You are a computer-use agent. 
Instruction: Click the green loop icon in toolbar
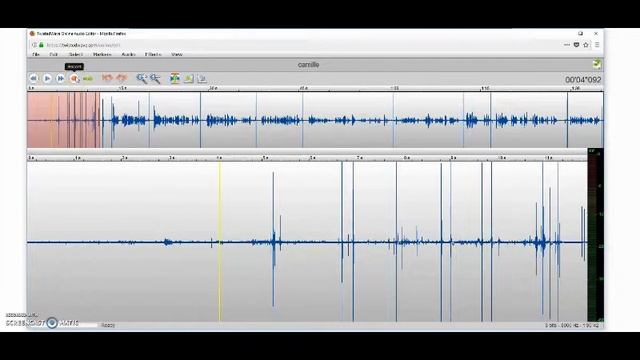click(88, 78)
